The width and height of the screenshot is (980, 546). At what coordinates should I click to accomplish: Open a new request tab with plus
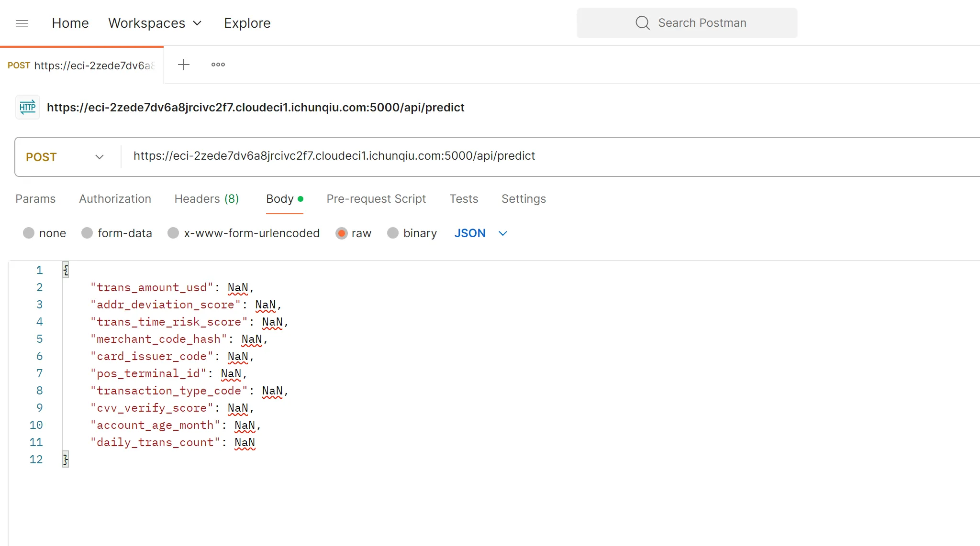(184, 65)
